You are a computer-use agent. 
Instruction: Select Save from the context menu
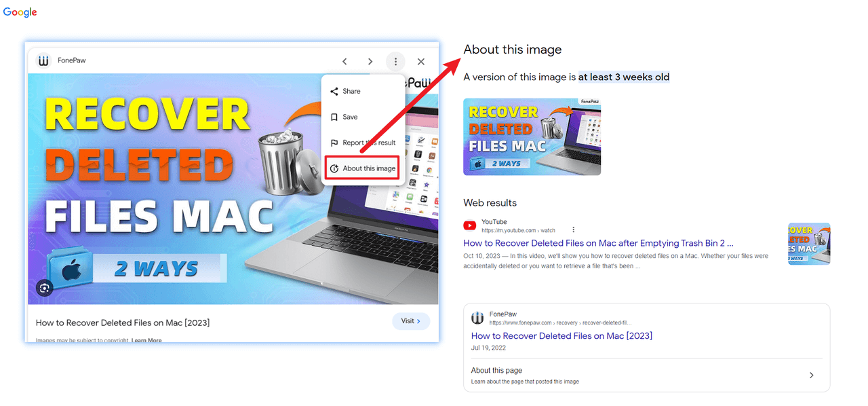tap(363, 117)
